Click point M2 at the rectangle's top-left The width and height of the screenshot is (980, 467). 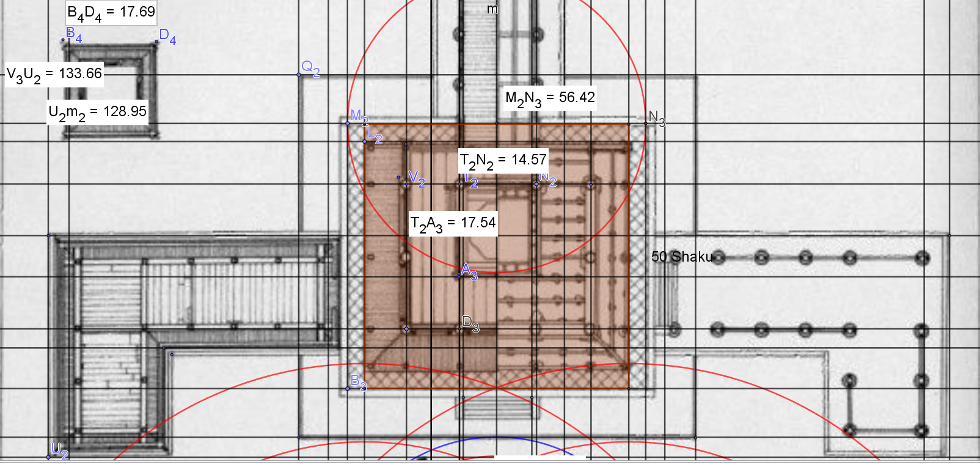(348, 123)
